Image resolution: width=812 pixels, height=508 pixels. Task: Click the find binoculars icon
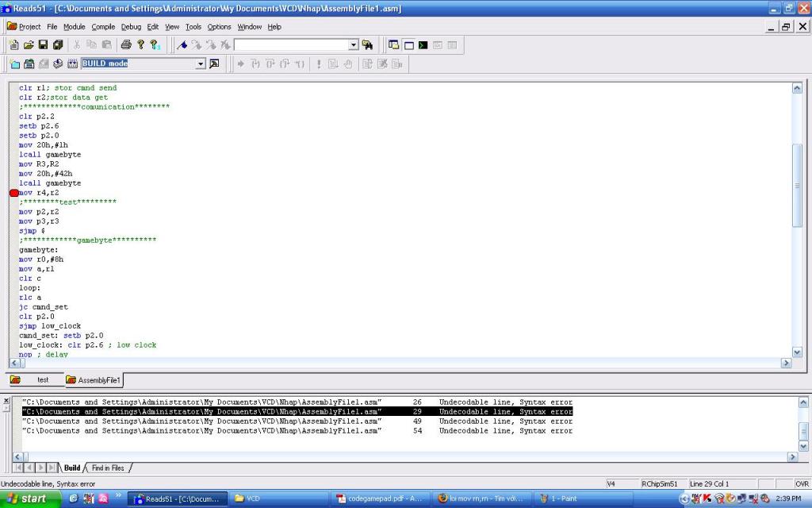(367, 45)
